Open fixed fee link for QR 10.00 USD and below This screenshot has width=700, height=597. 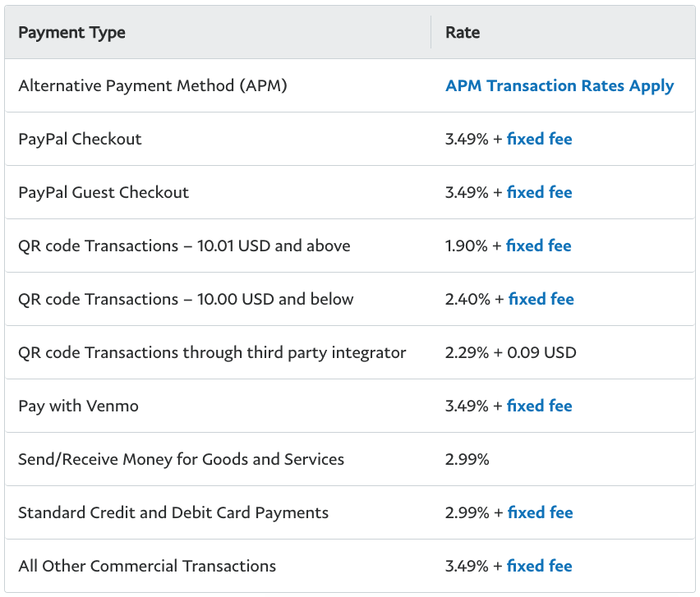coord(541,299)
